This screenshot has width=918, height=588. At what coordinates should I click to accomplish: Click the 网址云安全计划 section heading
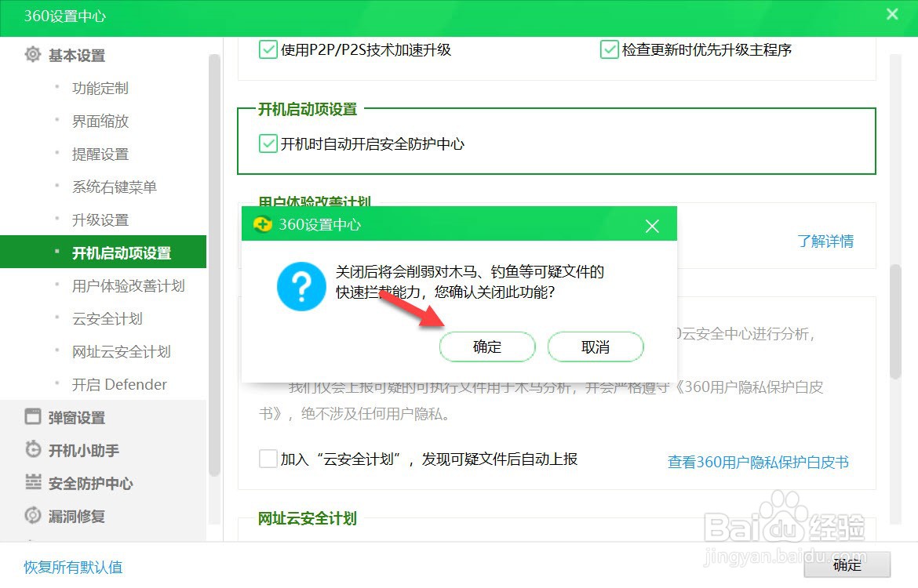308,518
